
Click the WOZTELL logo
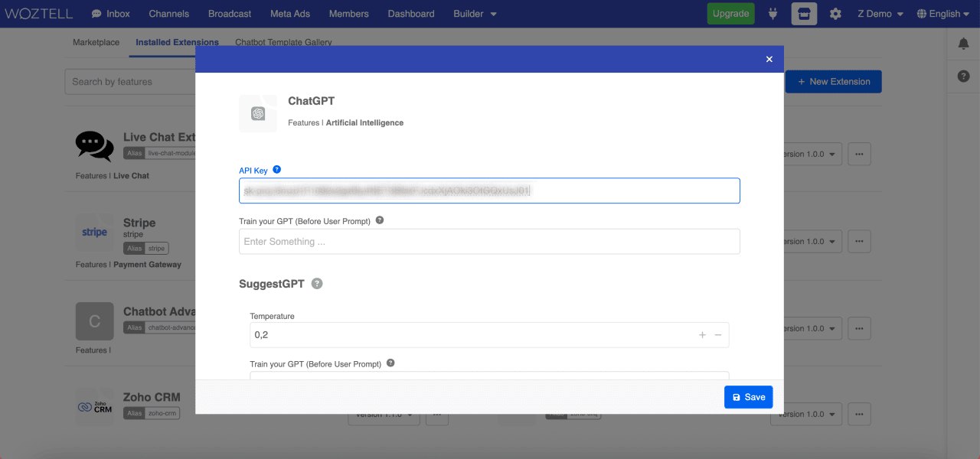[x=39, y=14]
